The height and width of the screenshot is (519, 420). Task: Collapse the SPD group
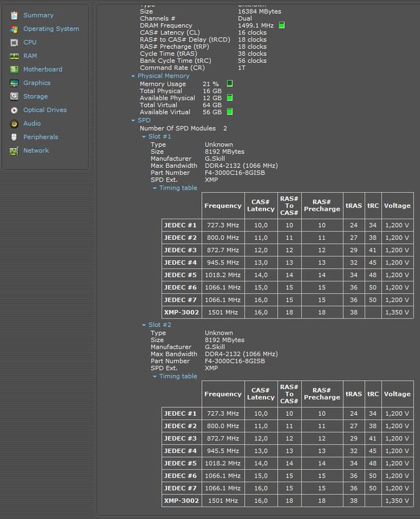pyautogui.click(x=133, y=121)
